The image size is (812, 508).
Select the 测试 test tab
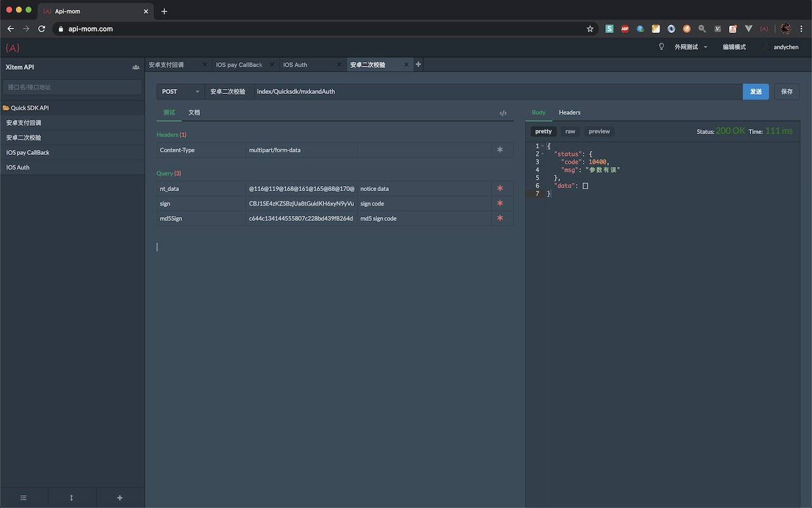tap(169, 112)
